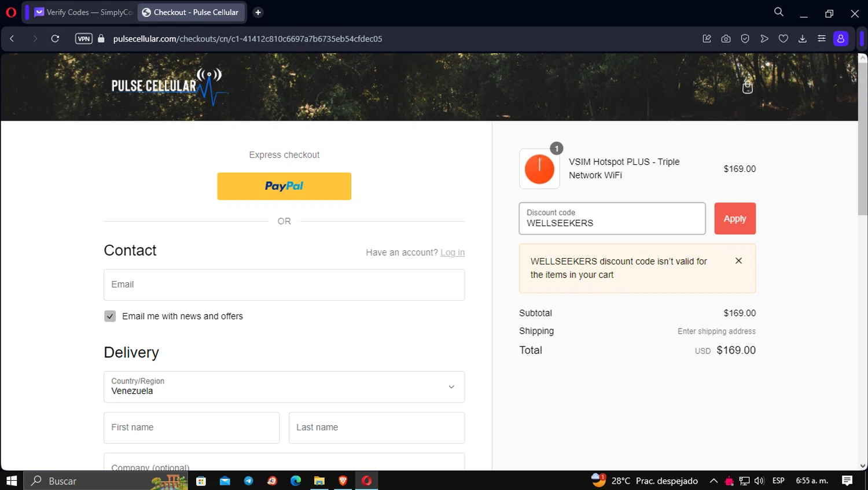Switch ESP keyboard language
Image resolution: width=868 pixels, height=490 pixels.
pyautogui.click(x=778, y=481)
